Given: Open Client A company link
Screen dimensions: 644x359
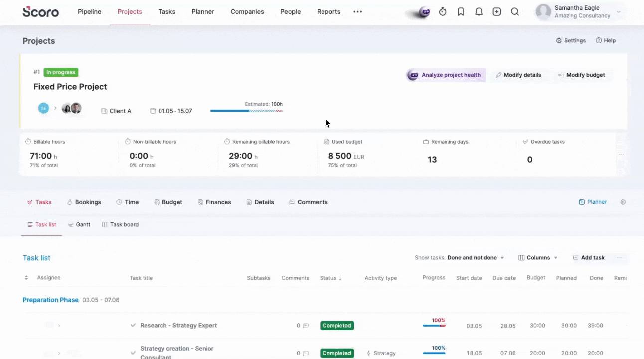Looking at the screenshot, I should pyautogui.click(x=116, y=111).
